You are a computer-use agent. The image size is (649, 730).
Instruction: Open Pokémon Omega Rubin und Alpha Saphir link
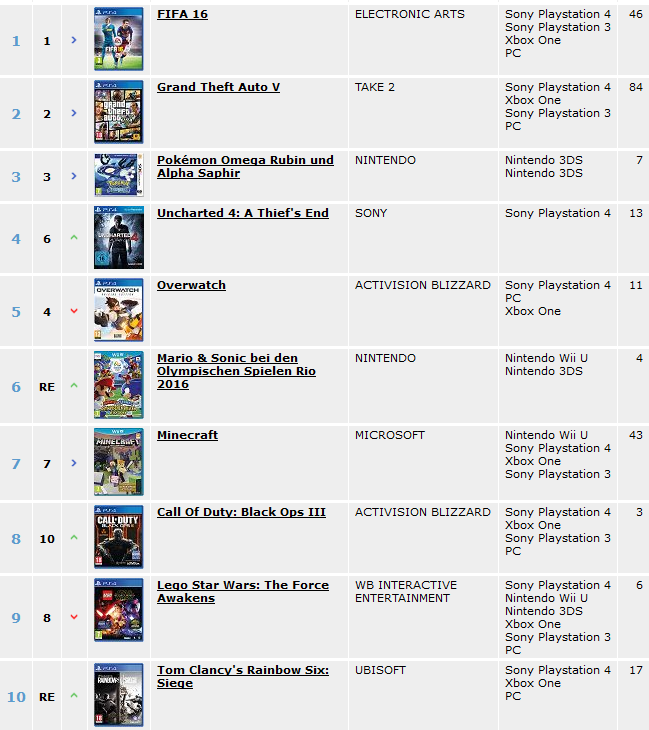(245, 167)
